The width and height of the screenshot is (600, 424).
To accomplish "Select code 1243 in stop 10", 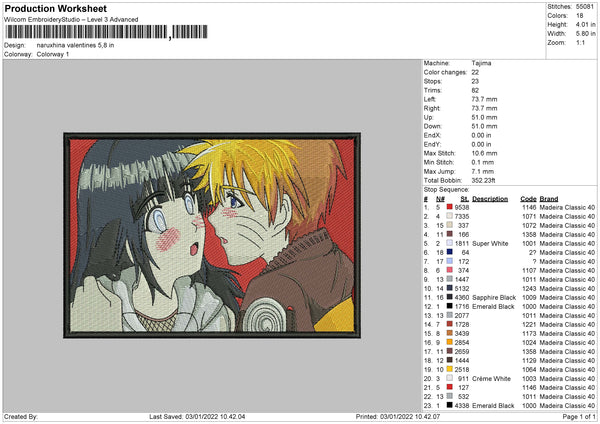I will pyautogui.click(x=530, y=289).
